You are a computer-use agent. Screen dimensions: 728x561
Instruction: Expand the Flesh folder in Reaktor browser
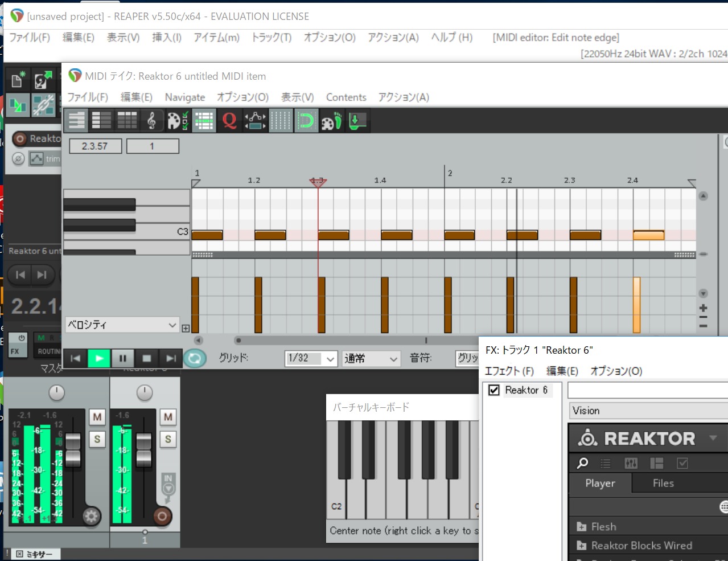click(x=582, y=527)
